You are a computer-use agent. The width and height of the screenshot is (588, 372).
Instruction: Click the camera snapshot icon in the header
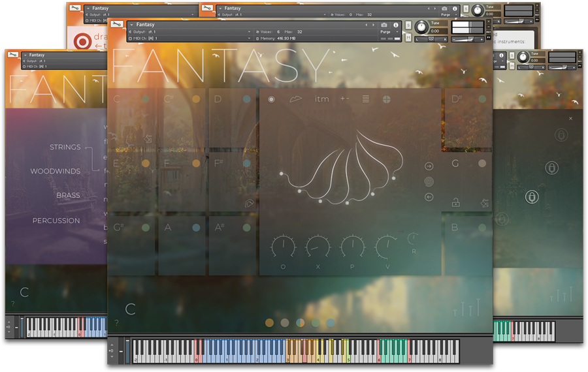[384, 25]
